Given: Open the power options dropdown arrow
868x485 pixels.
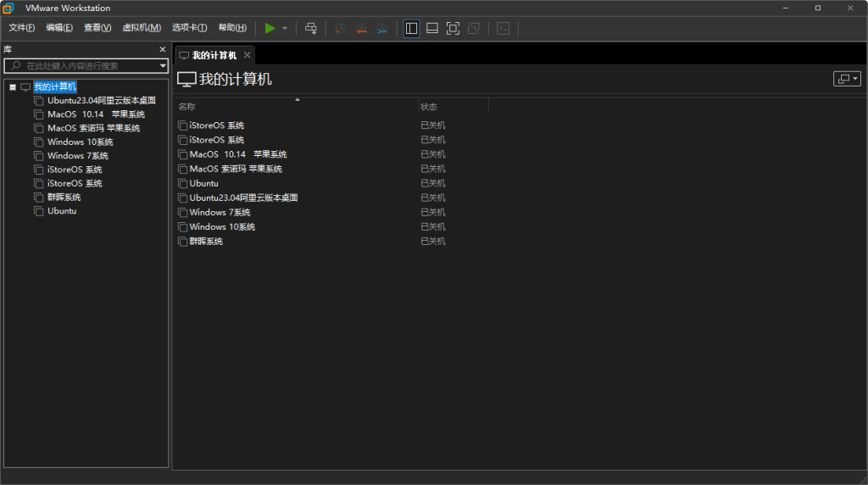Looking at the screenshot, I should 285,28.
